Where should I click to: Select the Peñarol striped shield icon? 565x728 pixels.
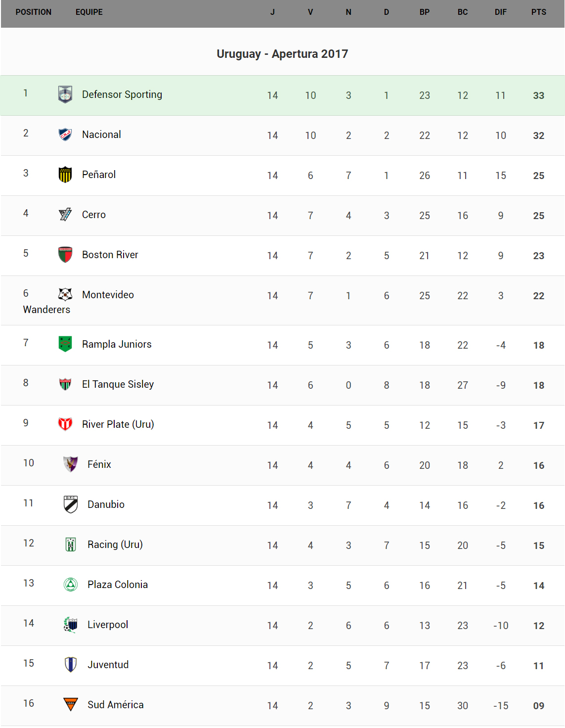65,175
